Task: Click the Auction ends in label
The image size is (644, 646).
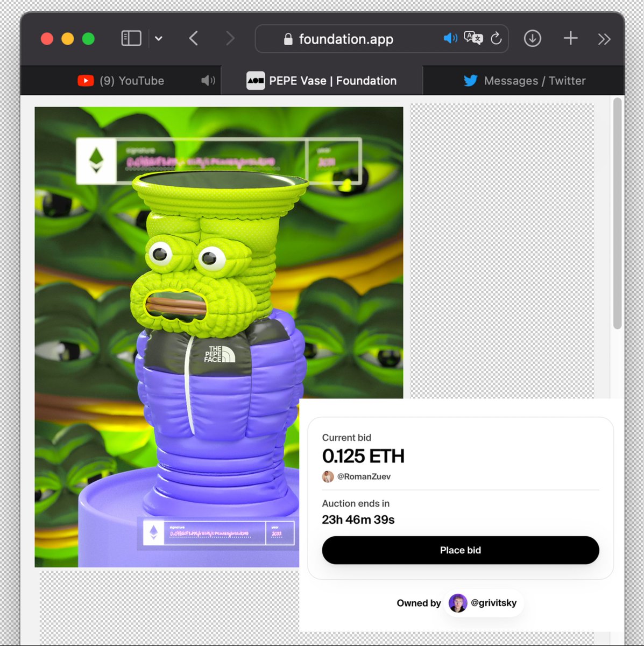Action: (x=356, y=503)
